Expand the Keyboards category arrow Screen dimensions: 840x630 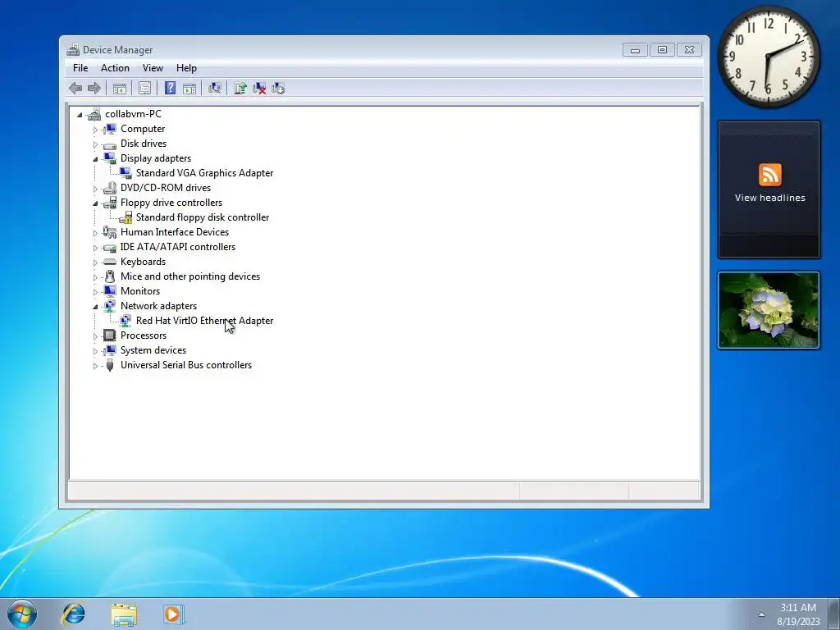[x=95, y=262]
